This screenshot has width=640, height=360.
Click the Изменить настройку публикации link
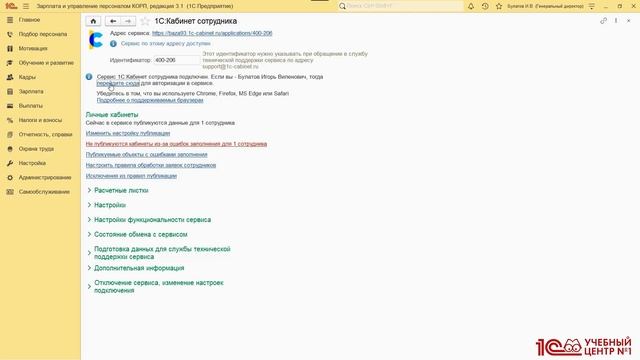[x=128, y=133]
